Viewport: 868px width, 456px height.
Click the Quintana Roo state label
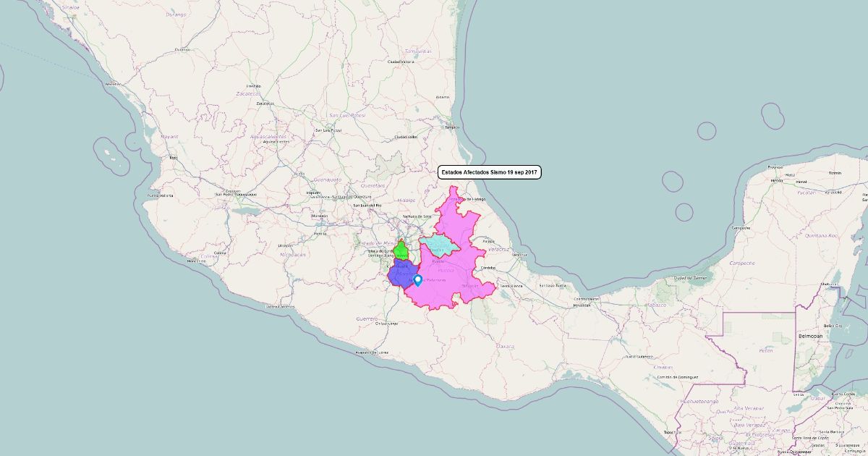click(x=822, y=235)
